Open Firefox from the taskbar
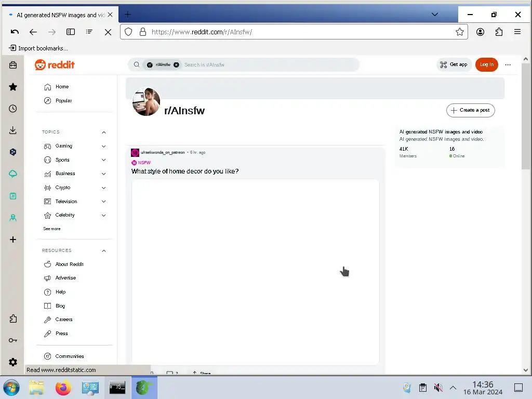The image size is (532, 399). click(x=63, y=388)
